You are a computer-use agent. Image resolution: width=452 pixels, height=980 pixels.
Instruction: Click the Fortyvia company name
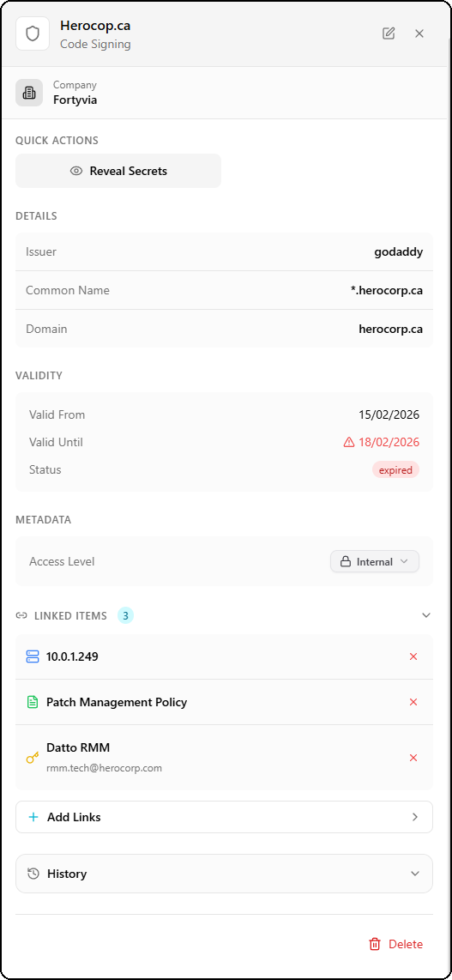coord(75,100)
